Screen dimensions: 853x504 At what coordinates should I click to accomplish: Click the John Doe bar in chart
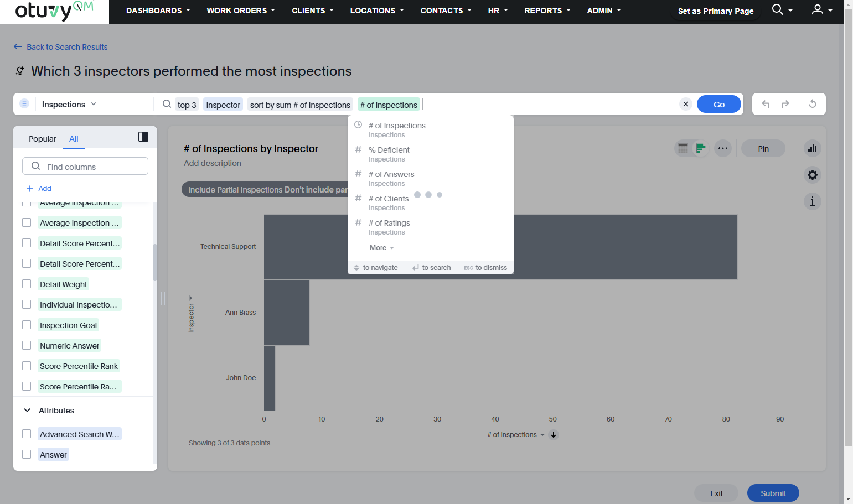[x=270, y=378]
